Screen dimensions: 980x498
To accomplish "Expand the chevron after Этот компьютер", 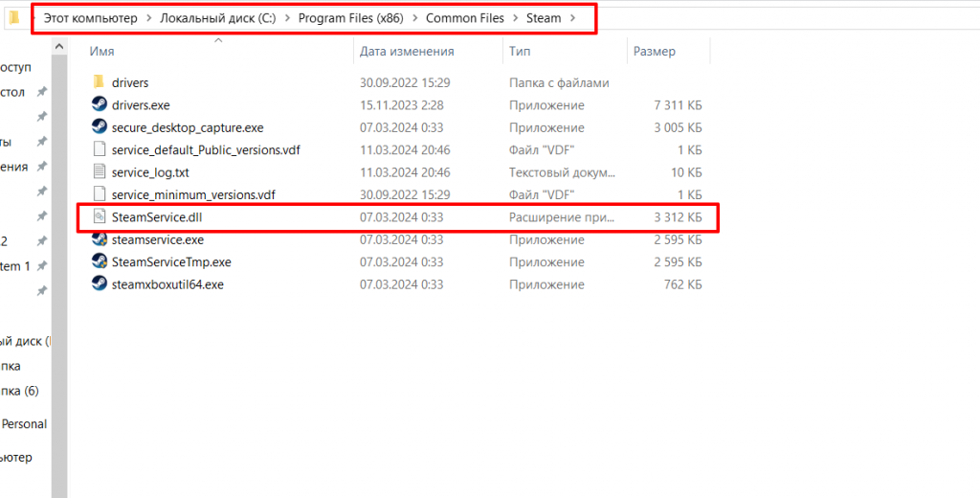I will [148, 18].
